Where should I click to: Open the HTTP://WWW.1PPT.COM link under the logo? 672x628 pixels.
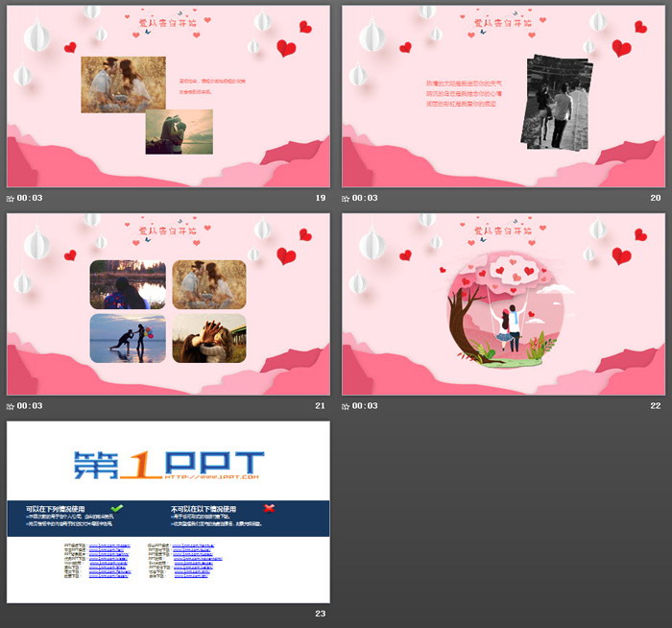coord(211,476)
